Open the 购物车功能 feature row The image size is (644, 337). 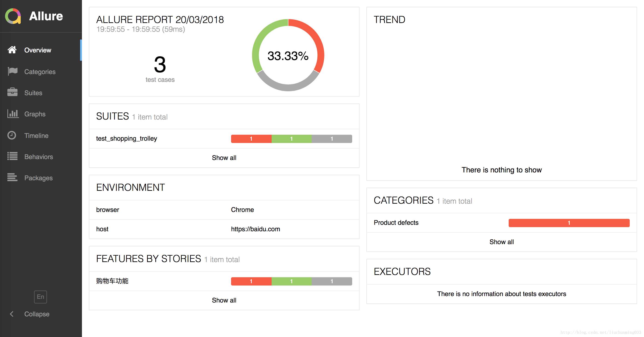pos(224,281)
